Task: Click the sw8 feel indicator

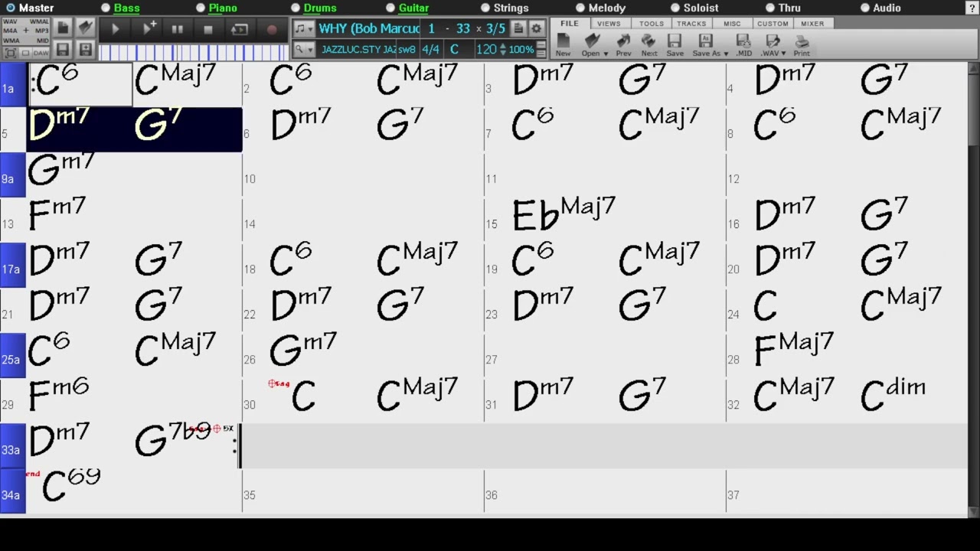Action: point(407,49)
